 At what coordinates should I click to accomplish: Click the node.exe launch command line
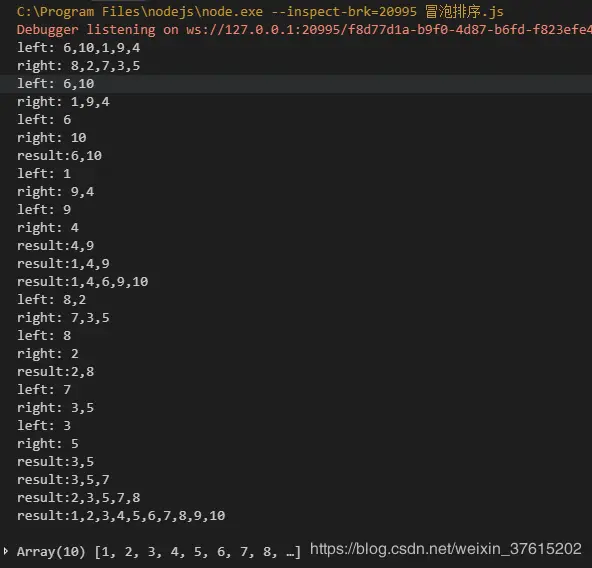click(x=260, y=12)
